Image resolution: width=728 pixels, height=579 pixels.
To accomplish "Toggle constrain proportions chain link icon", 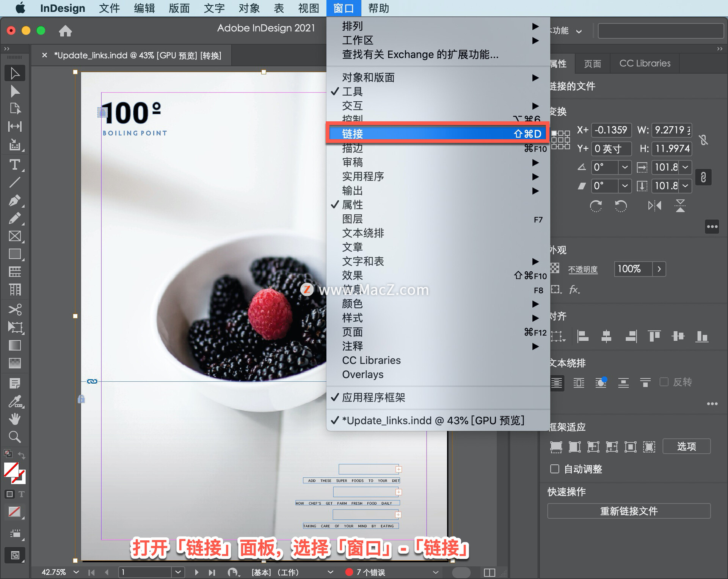I will point(703,177).
